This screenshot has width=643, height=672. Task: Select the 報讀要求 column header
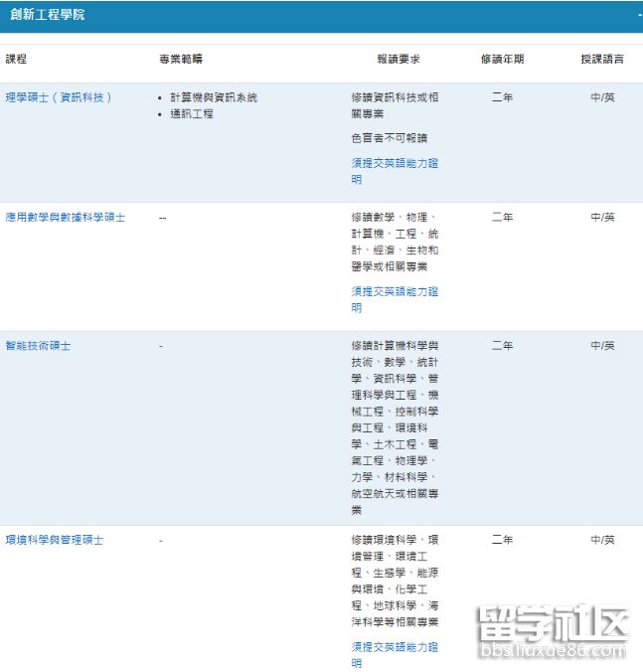click(x=398, y=60)
